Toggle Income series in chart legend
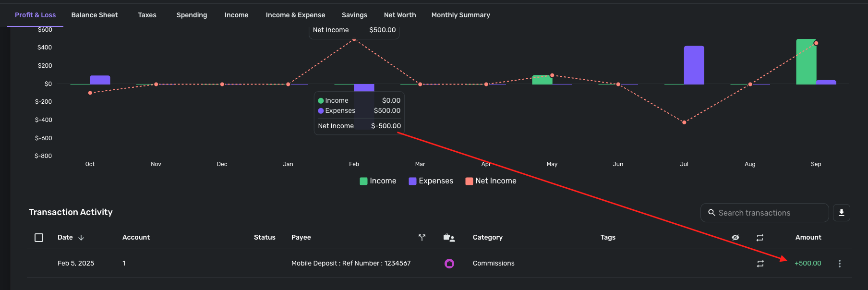 point(378,181)
